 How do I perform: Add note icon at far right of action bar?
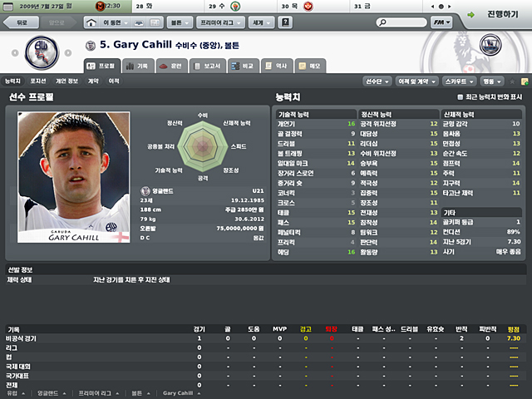click(525, 81)
